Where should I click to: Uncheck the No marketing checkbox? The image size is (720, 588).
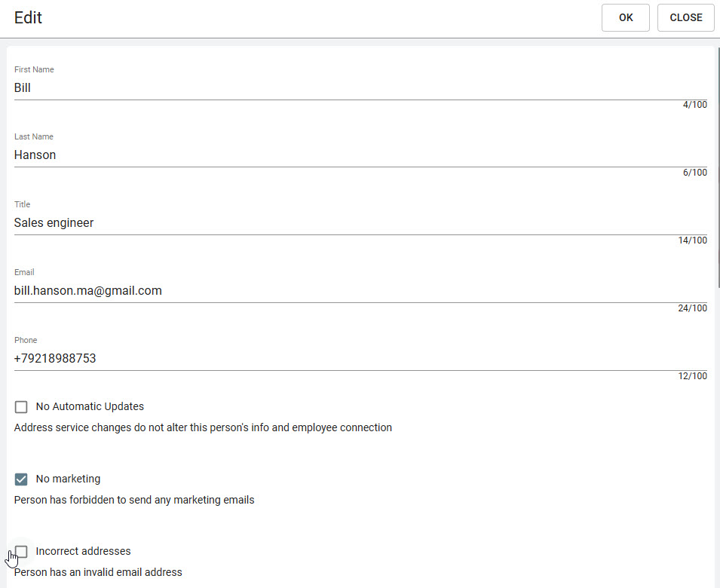21,479
